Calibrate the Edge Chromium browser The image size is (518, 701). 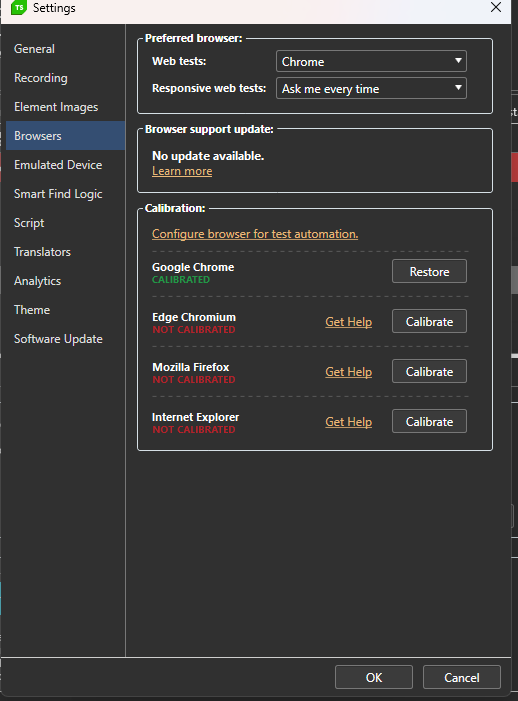429,321
